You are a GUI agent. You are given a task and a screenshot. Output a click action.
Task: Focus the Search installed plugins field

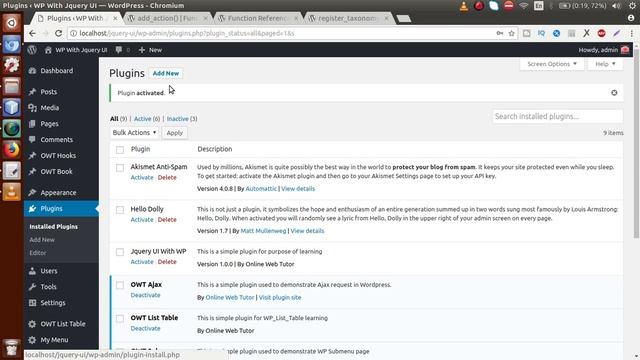pyautogui.click(x=558, y=116)
